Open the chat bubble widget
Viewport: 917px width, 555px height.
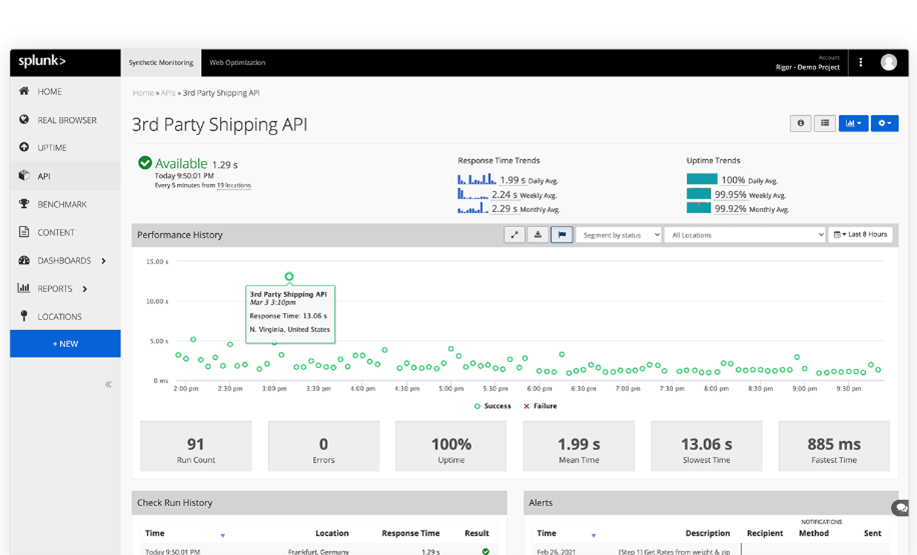(x=902, y=508)
